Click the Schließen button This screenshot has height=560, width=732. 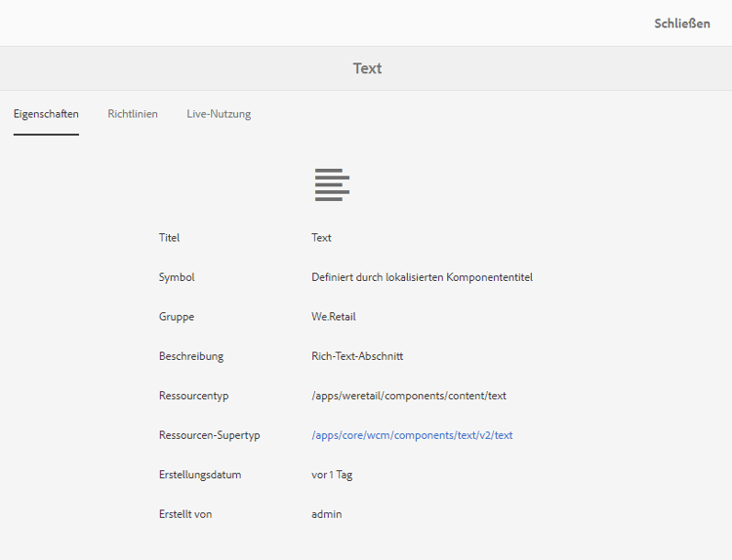(681, 23)
